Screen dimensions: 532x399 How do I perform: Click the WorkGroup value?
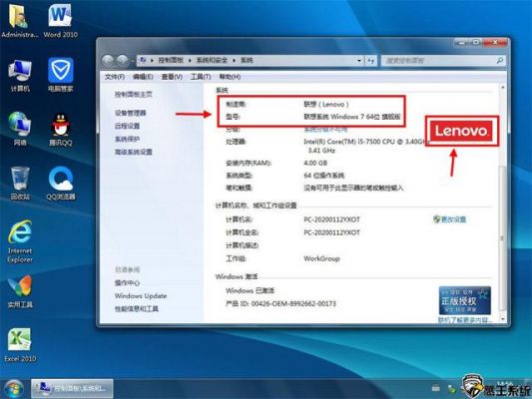[x=321, y=258]
